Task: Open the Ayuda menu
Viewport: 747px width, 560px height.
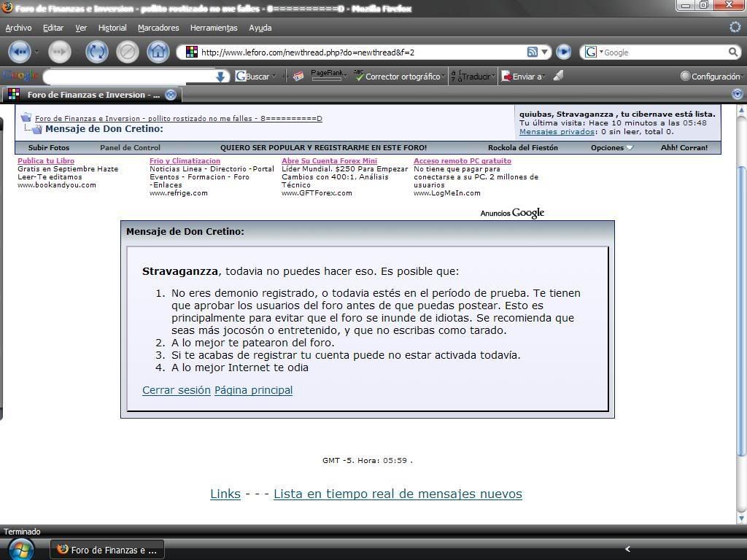Action: (260, 28)
